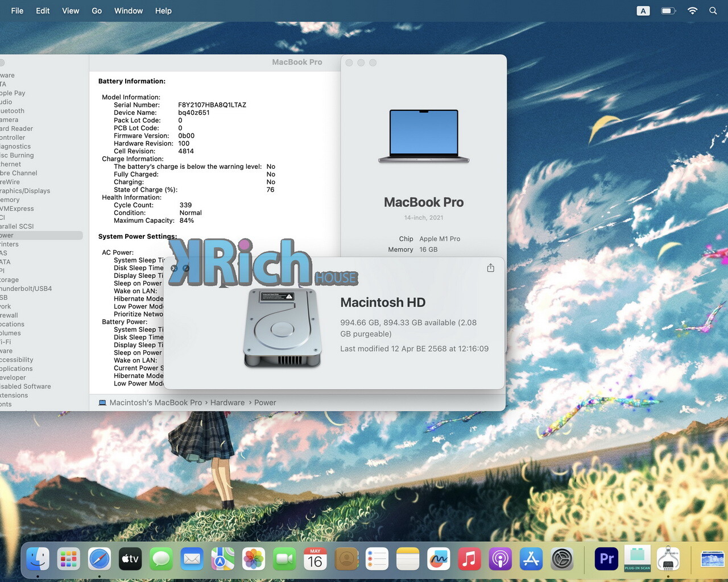Image resolution: width=728 pixels, height=582 pixels.
Task: Launch Maps from the dock
Action: pyautogui.click(x=223, y=559)
